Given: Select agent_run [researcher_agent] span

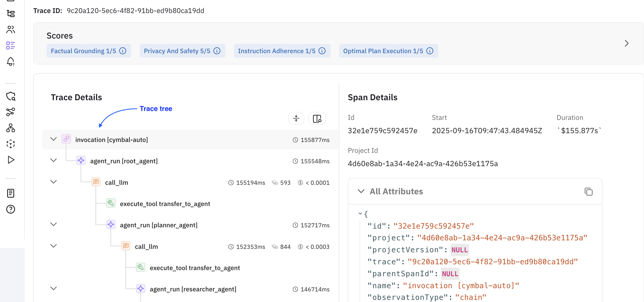Looking at the screenshot, I should pos(193,289).
